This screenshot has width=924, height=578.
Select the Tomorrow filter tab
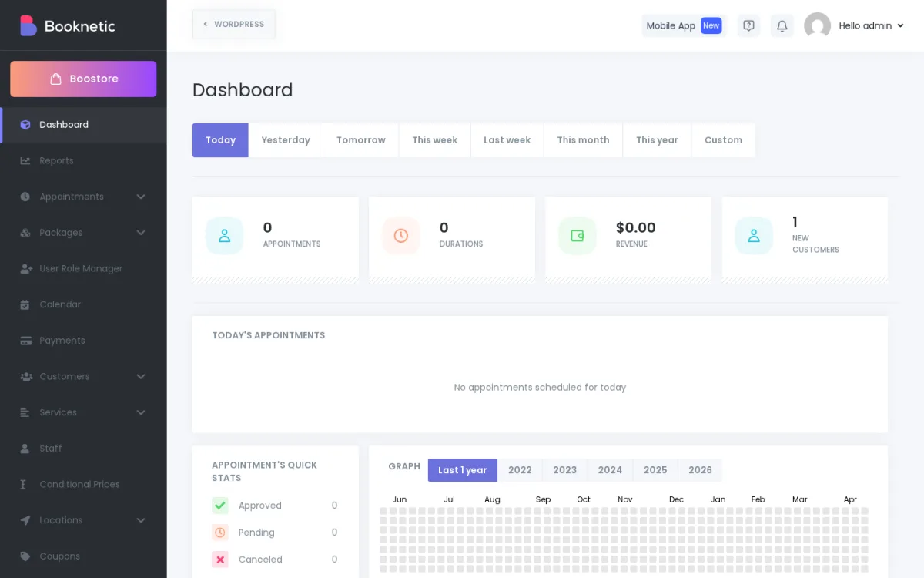tap(361, 140)
